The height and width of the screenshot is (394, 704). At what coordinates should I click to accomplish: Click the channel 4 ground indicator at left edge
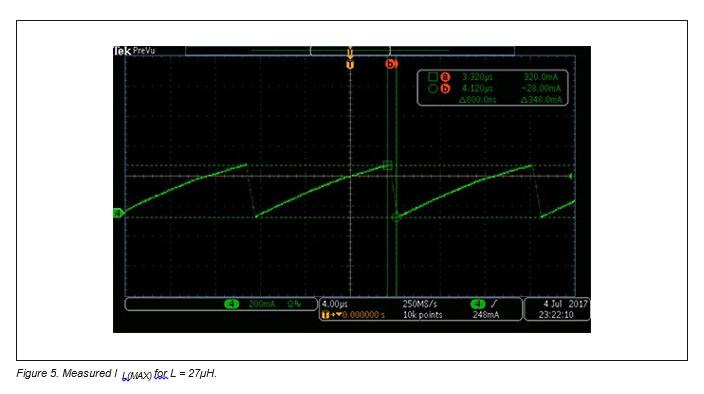[x=119, y=213]
